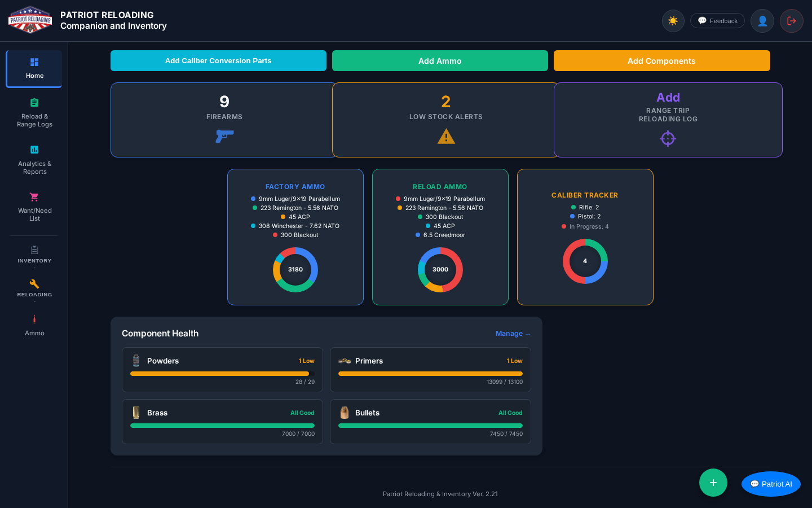Click the Powders bottle icon

(x=136, y=361)
